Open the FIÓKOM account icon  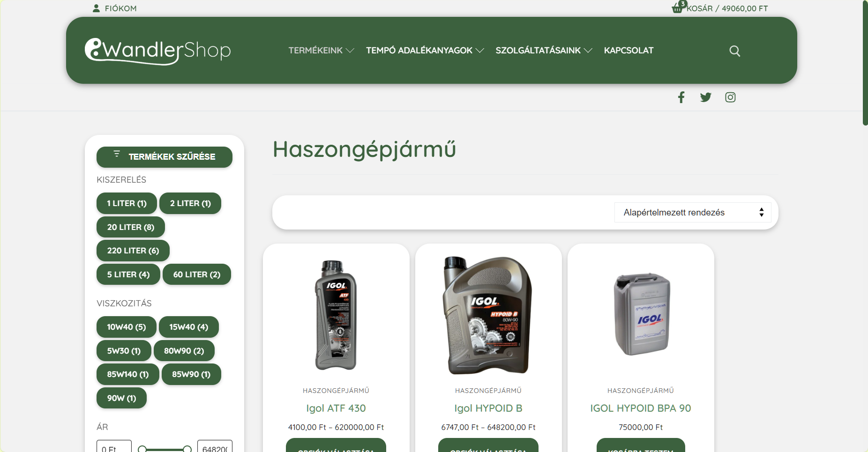point(96,8)
